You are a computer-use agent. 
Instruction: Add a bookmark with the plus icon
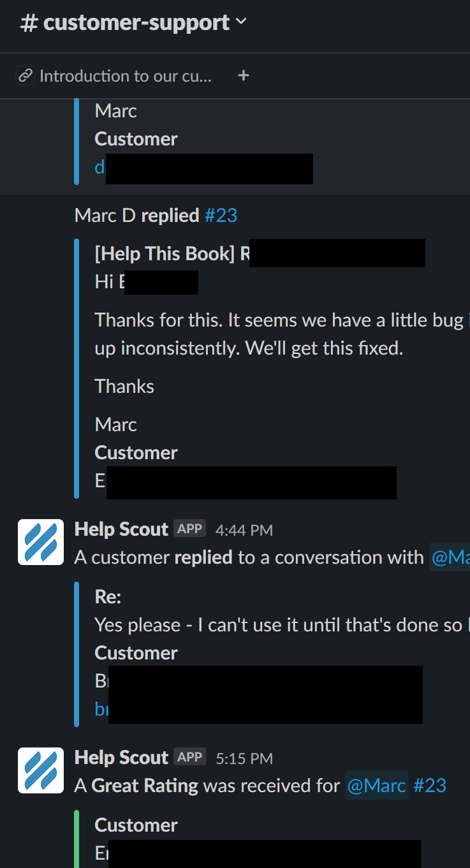[243, 76]
